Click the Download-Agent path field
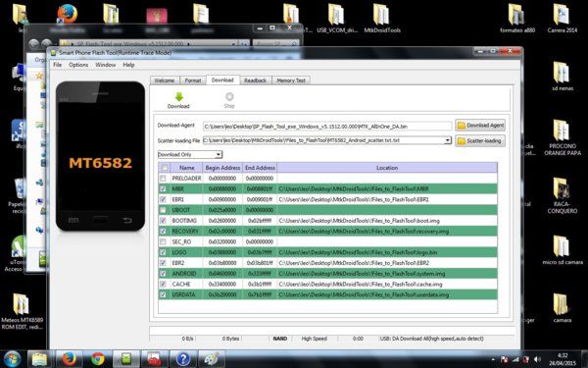Screen dimensions: 588x368 [327, 127]
